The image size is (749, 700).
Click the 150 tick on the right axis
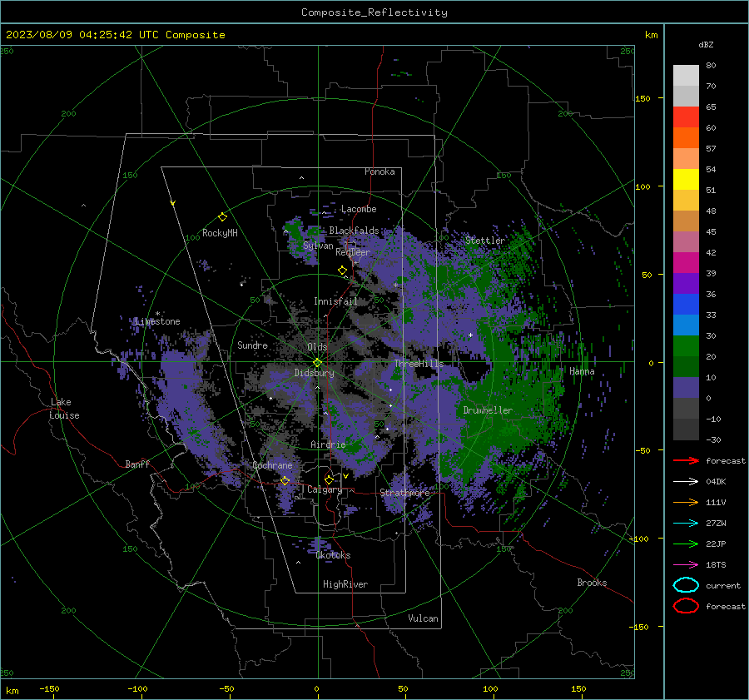pos(642,98)
